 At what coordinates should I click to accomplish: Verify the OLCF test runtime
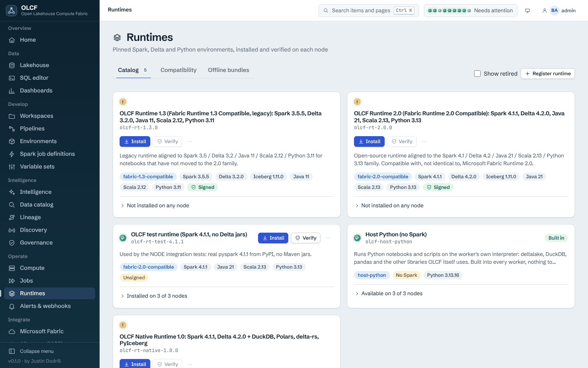305,238
